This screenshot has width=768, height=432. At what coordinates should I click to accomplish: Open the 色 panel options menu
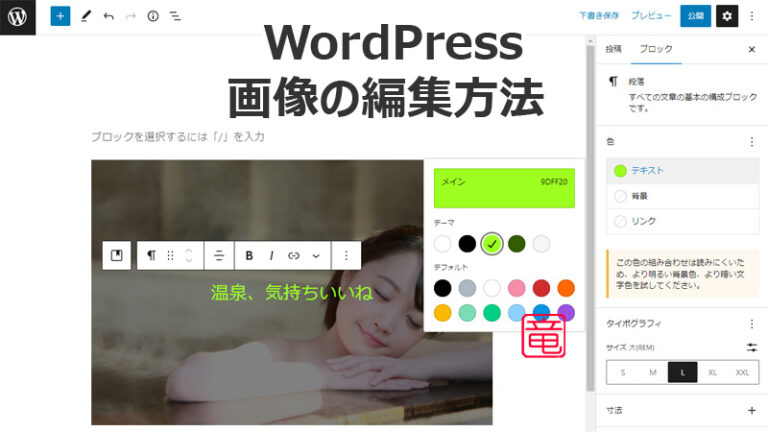tap(751, 142)
